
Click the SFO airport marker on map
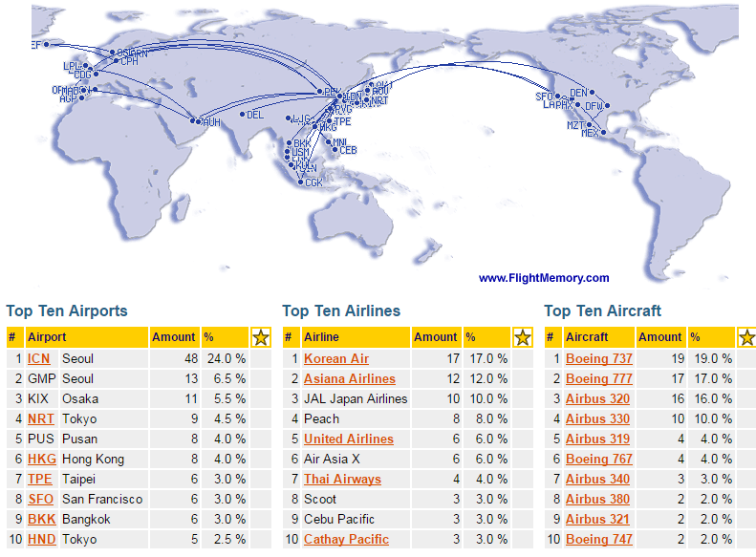click(557, 96)
